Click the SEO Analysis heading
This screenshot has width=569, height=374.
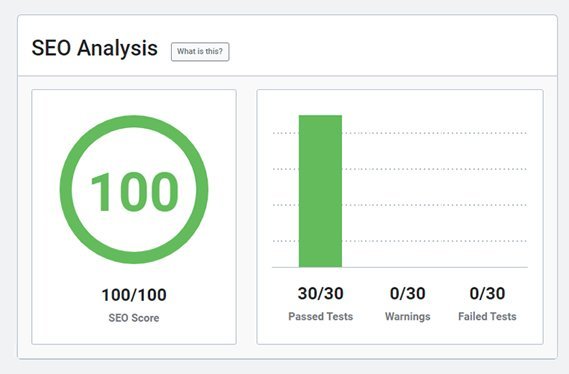point(95,48)
